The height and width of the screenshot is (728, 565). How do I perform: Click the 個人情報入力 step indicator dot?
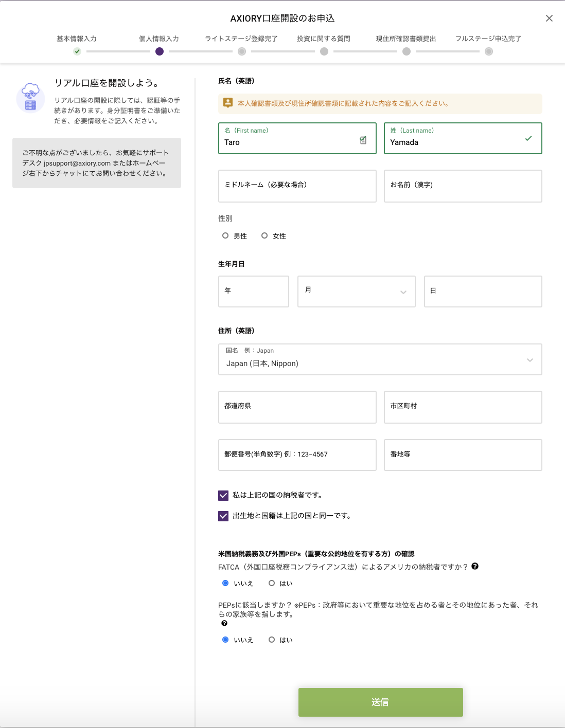click(x=160, y=51)
